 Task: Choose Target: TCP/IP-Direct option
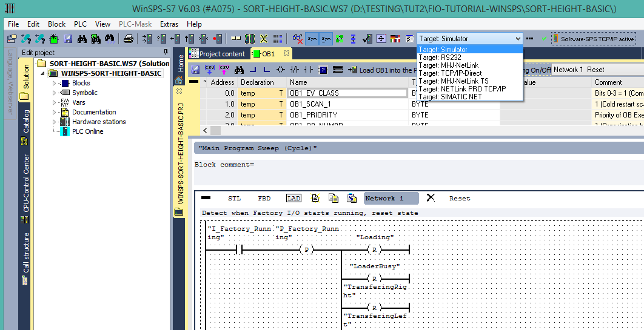tap(470, 73)
